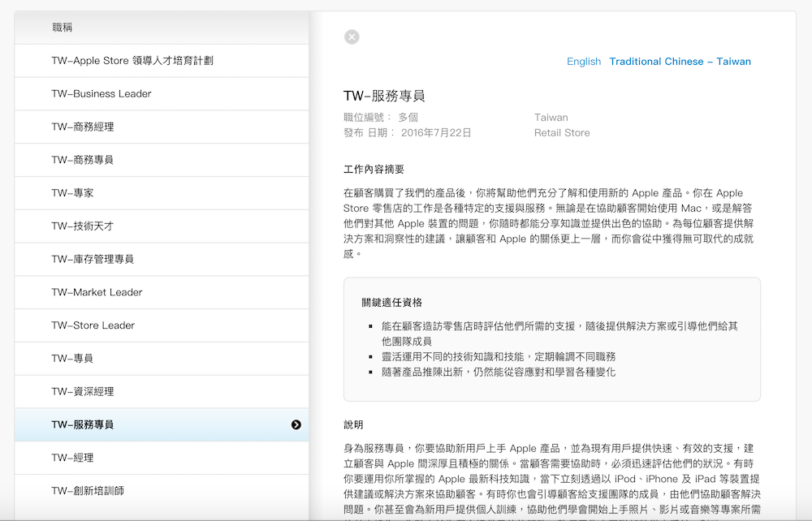Open TW-Apple Store 領導人才培育計劃 job
The width and height of the screenshot is (812, 521).
pyautogui.click(x=132, y=61)
